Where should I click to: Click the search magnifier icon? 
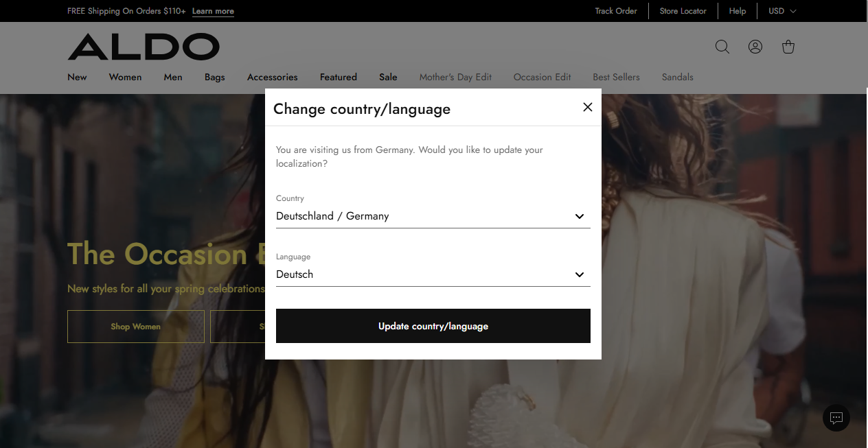(x=722, y=47)
